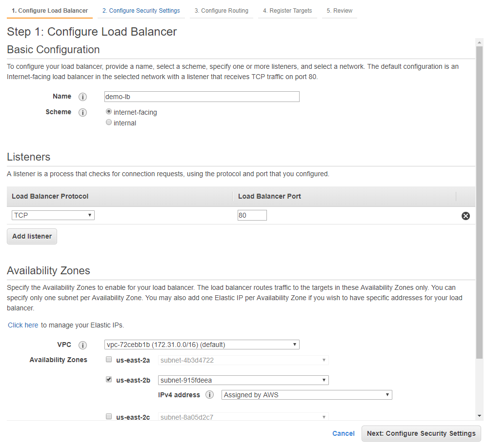Open the VPC selection dropdown

pos(202,345)
